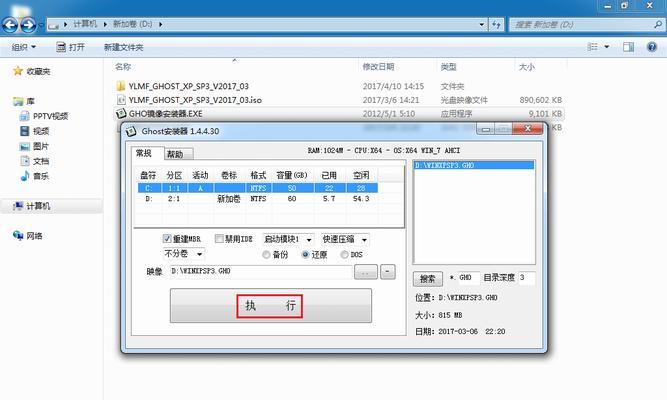The width and height of the screenshot is (667, 400).
Task: Select the C: partition row in the table
Action: [258, 188]
